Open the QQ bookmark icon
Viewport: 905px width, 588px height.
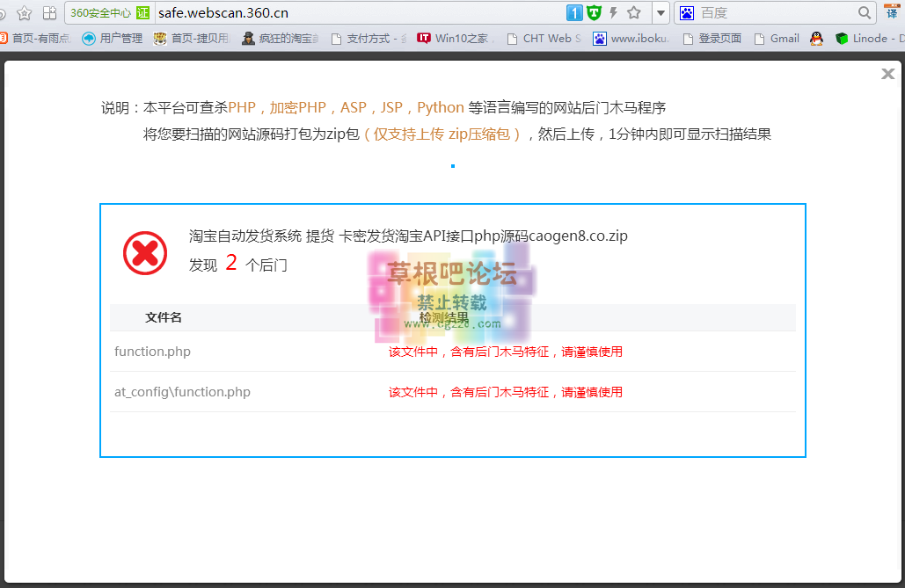[816, 38]
